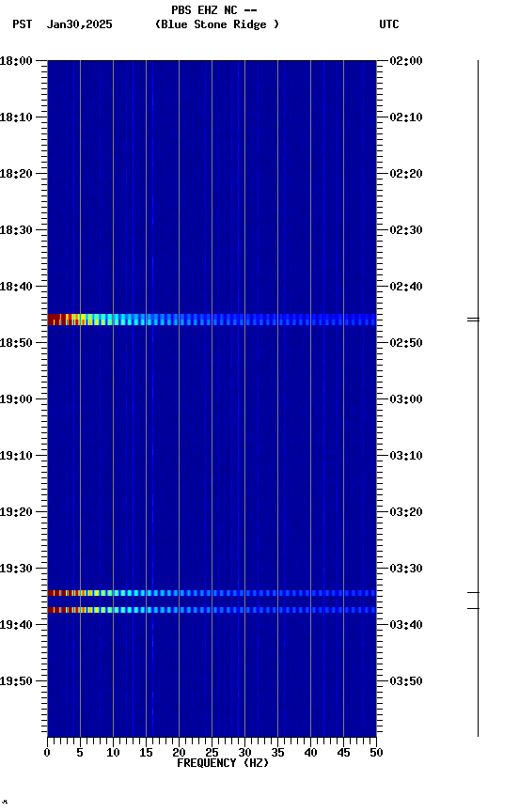Click the '19:00' PST time label
This screenshot has width=519, height=812.
tap(16, 399)
